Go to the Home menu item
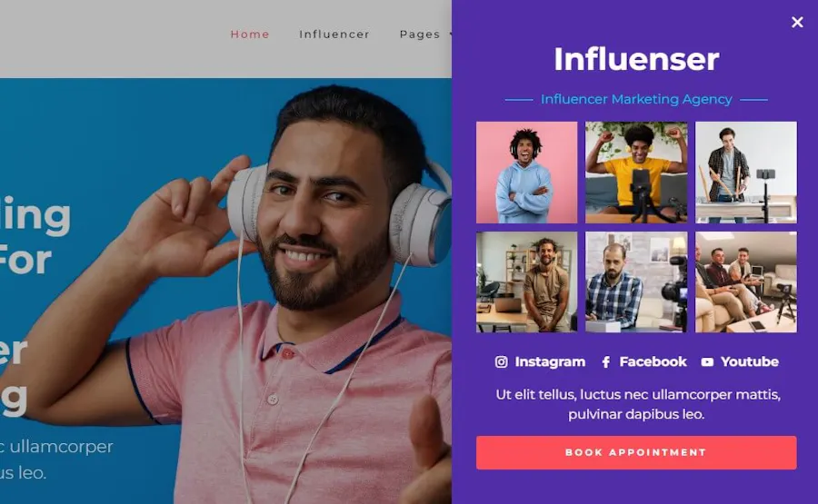The image size is (818, 504). (250, 35)
